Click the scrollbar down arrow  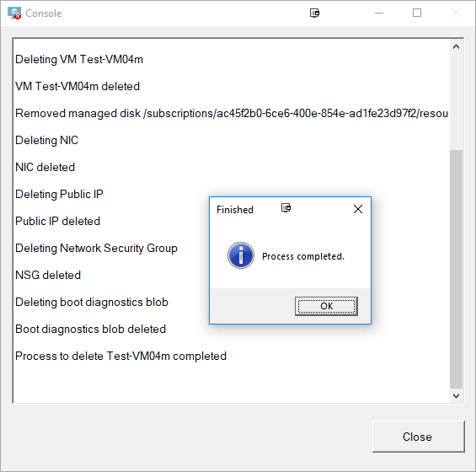[456, 396]
